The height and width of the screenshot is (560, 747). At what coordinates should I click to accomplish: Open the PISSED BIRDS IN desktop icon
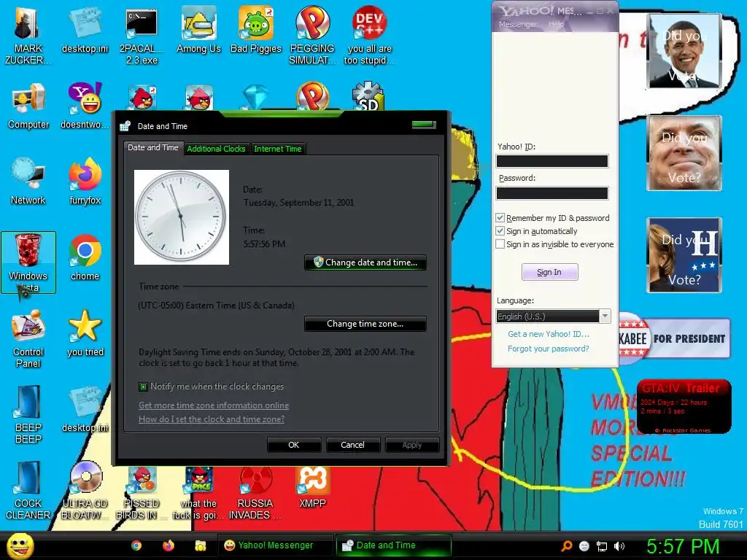pyautogui.click(x=142, y=494)
